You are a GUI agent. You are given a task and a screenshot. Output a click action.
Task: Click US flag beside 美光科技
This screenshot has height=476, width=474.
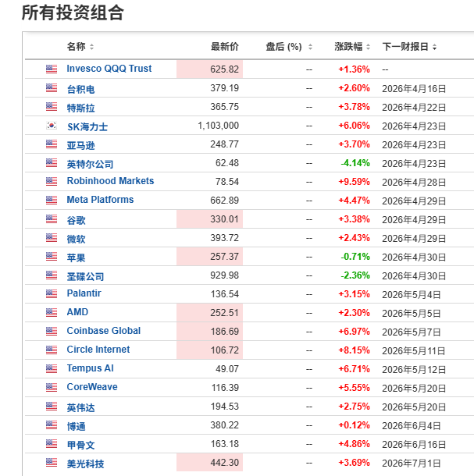click(52, 462)
